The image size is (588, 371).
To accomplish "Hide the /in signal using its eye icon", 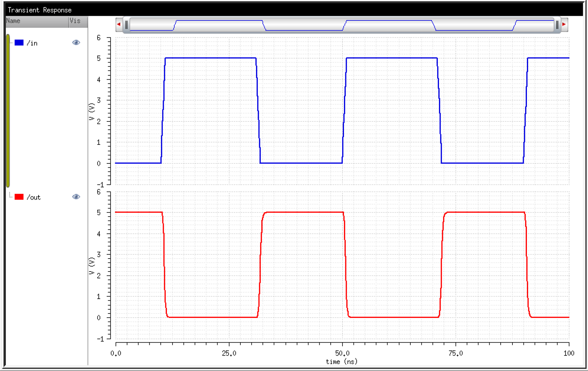I will click(x=76, y=43).
